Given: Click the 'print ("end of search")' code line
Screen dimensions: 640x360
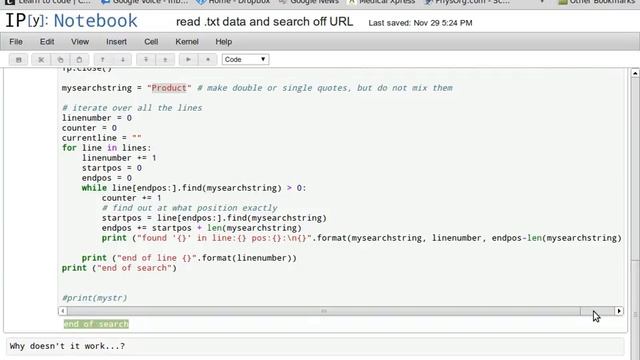Looking at the screenshot, I should 119,268.
